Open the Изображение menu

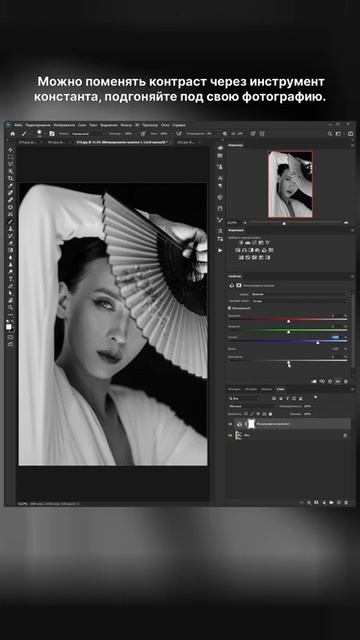point(64,125)
